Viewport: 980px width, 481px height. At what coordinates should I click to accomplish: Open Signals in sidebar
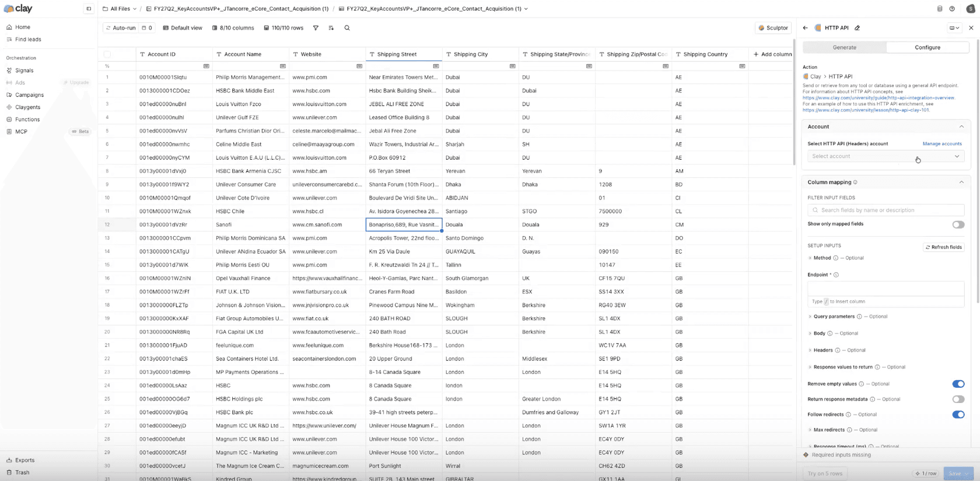pos(24,70)
